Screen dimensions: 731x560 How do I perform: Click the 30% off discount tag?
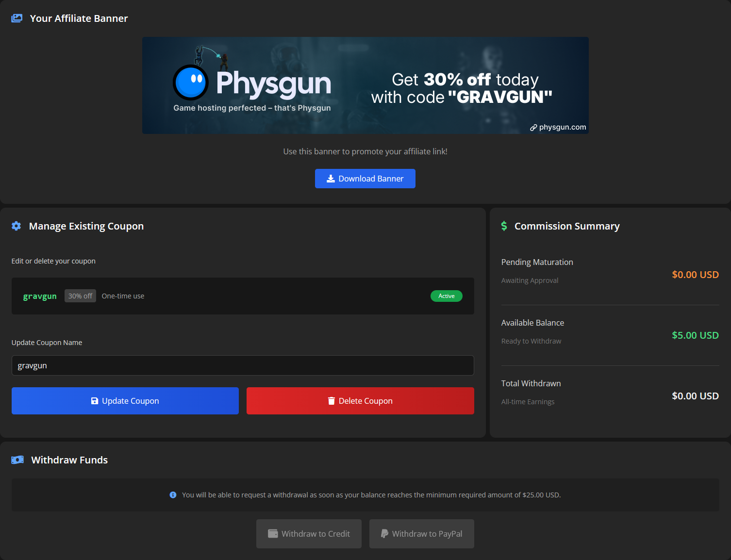(80, 296)
